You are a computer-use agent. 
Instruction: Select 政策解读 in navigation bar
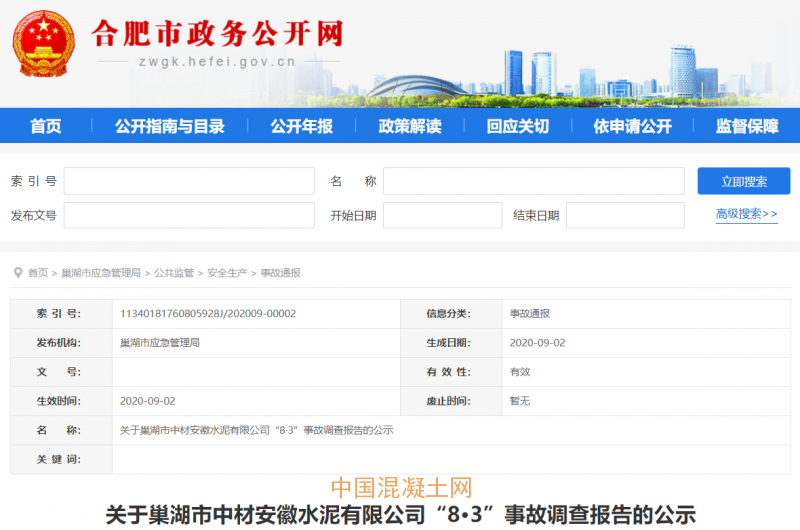click(409, 126)
